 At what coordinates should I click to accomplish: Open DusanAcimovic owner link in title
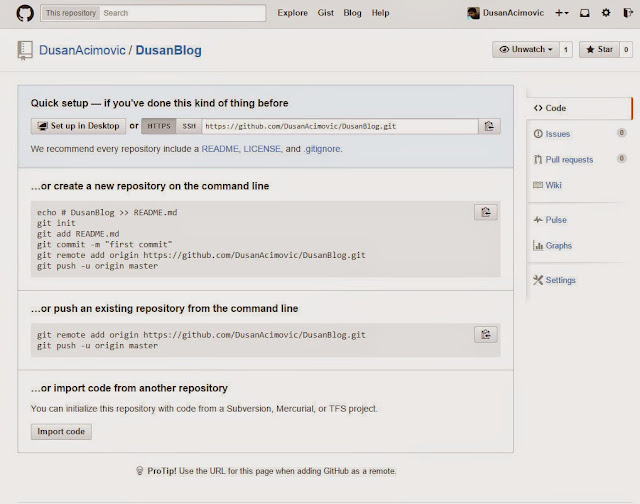[x=82, y=50]
